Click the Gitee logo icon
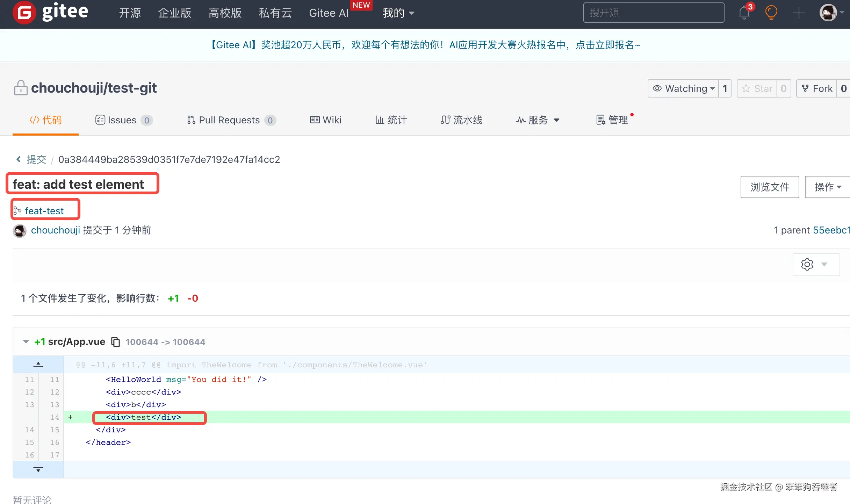The width and height of the screenshot is (850, 504). point(24,13)
